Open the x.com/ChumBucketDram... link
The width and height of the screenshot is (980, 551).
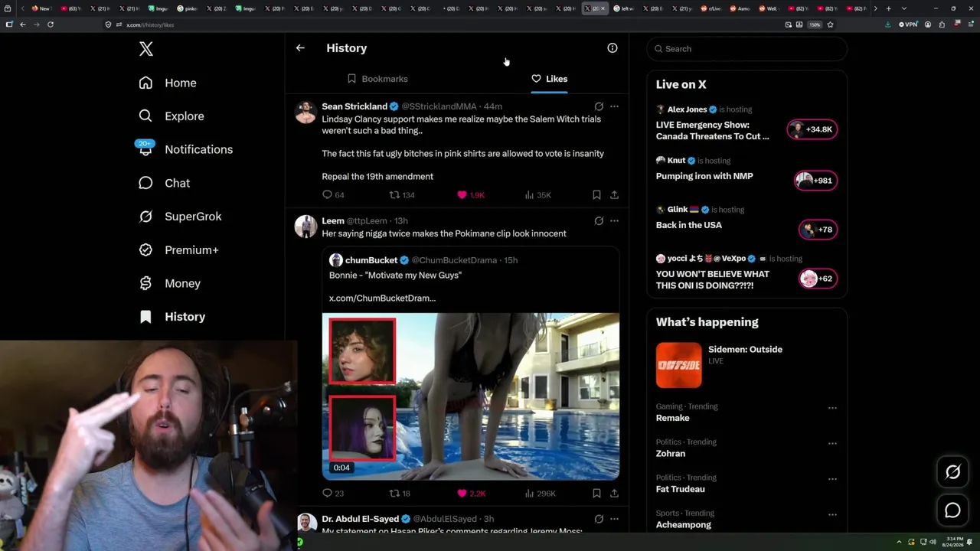[x=382, y=298]
